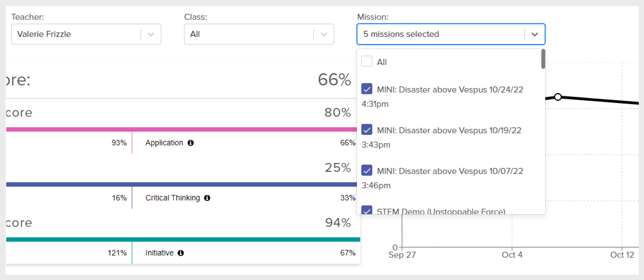This screenshot has width=644, height=280.
Task: Click the Initiative info icon
Action: pos(181,253)
